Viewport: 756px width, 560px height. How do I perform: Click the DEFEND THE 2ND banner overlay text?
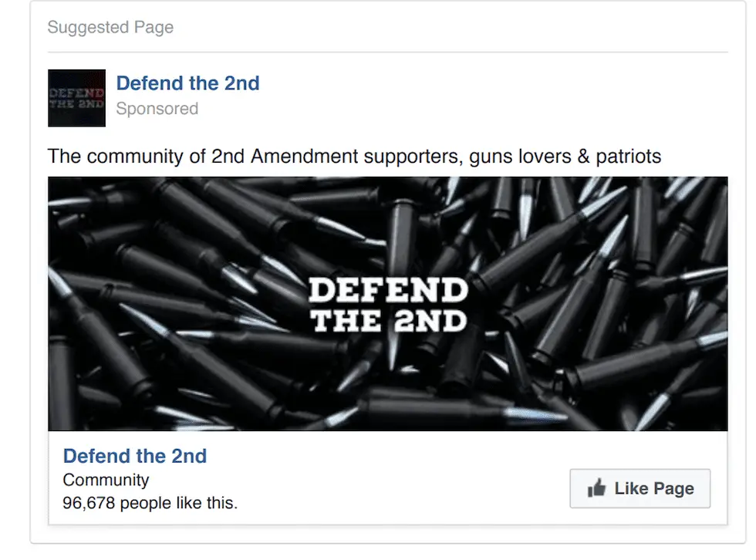tap(388, 305)
